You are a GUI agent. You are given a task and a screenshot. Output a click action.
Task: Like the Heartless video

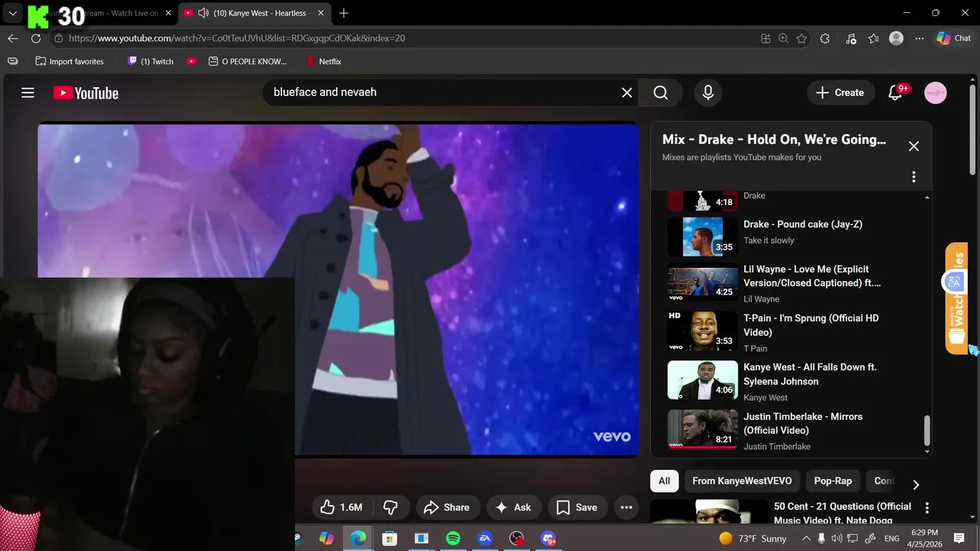(341, 507)
